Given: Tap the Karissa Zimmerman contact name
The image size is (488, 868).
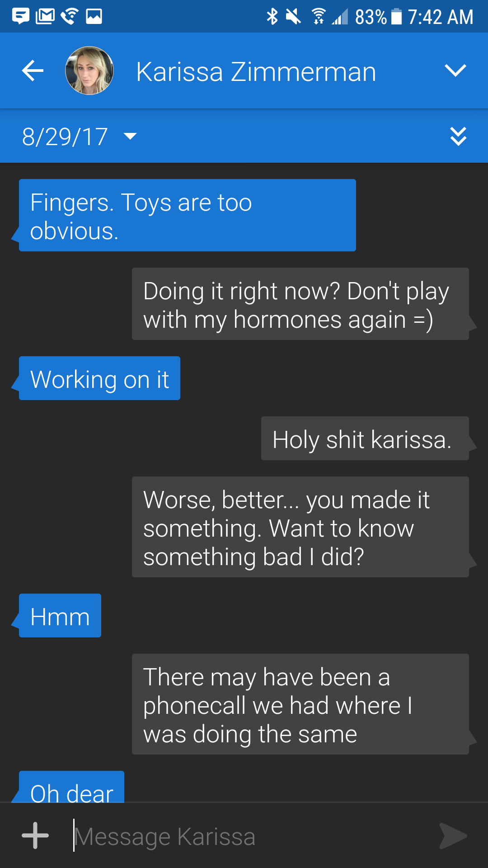Looking at the screenshot, I should click(256, 71).
